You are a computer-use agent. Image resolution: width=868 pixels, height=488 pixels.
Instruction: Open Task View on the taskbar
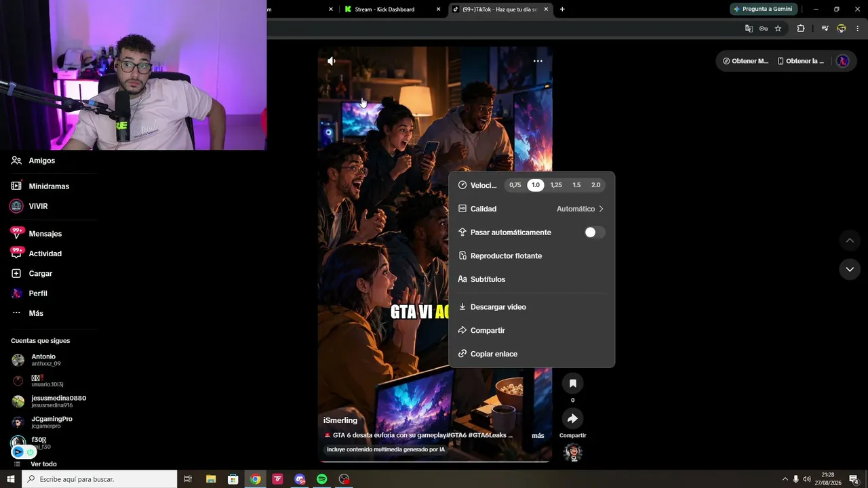pyautogui.click(x=188, y=479)
